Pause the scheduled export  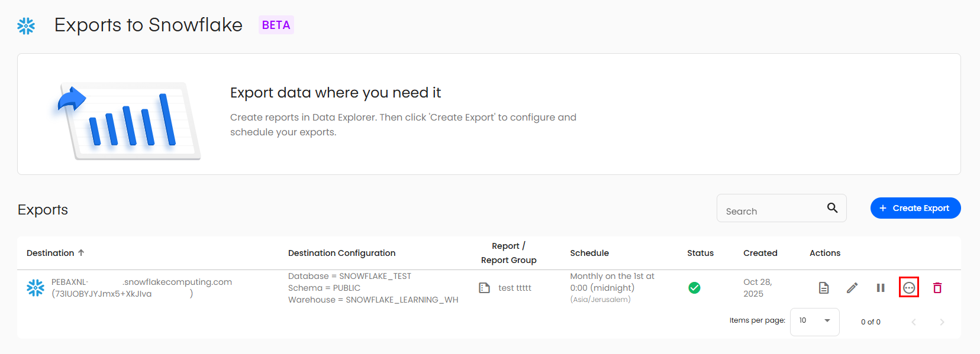pos(881,288)
